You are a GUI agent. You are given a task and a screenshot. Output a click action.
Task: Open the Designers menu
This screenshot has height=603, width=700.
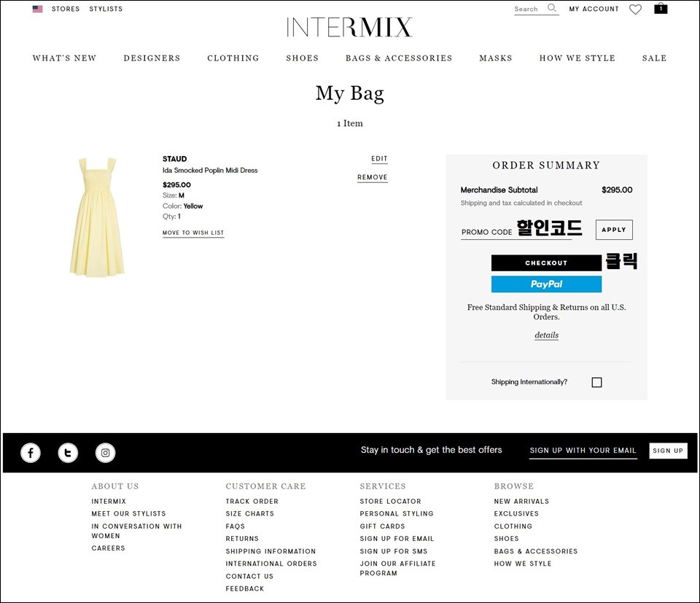152,58
